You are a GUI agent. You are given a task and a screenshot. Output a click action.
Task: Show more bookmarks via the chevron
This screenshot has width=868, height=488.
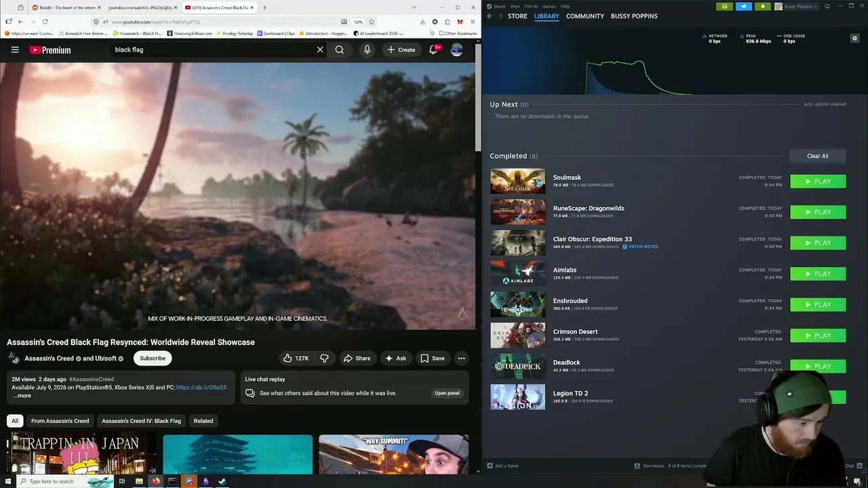(432, 33)
